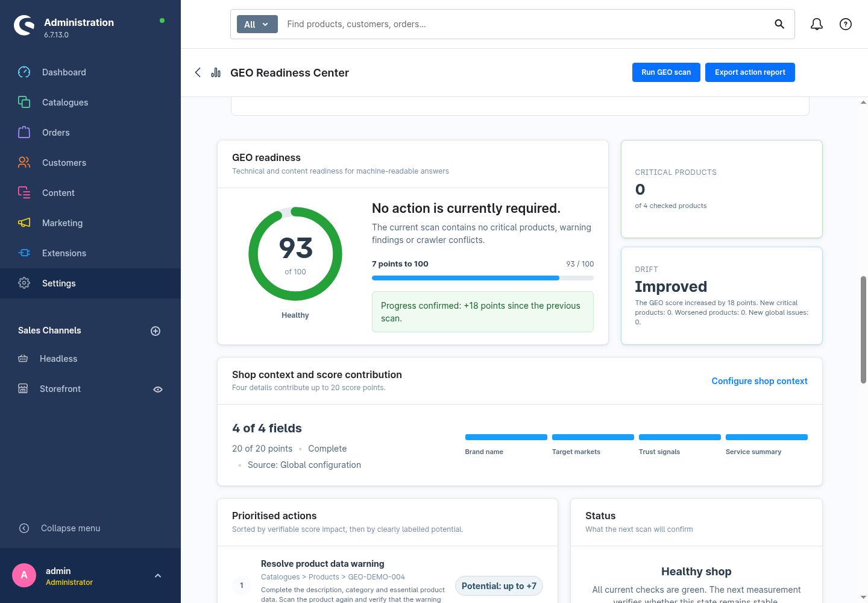The image size is (868, 603).
Task: Click the Storefront shop icon
Action: click(23, 389)
